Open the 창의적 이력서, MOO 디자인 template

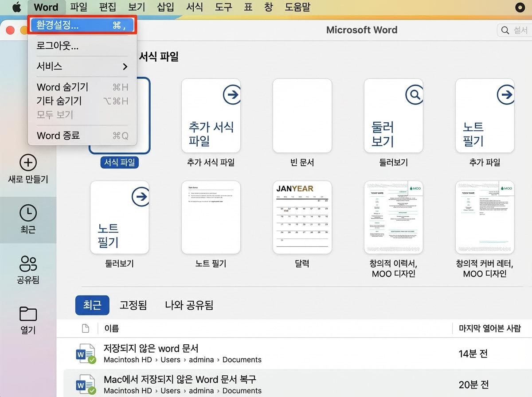(393, 217)
